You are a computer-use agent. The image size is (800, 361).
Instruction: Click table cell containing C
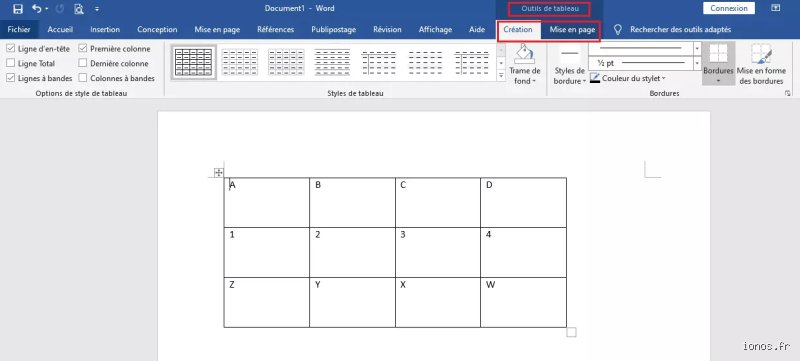438,202
